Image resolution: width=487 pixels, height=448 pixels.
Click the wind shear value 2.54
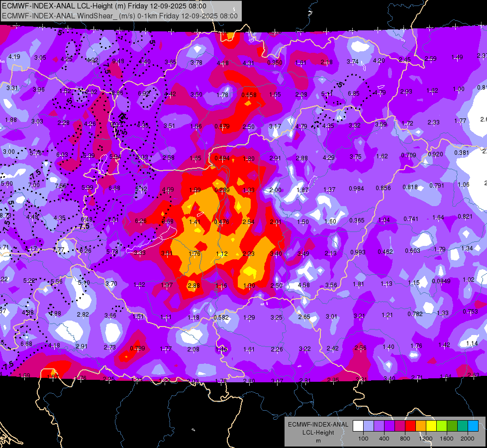click(x=248, y=222)
